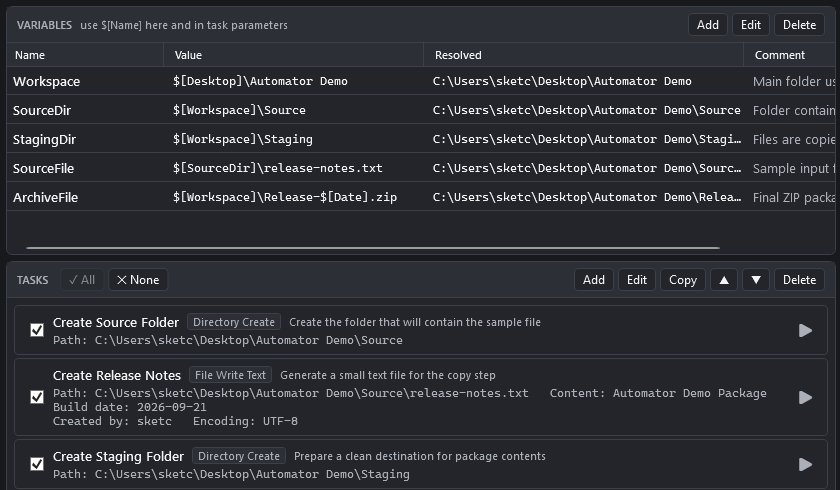Move selected task down with triangle arrow

(756, 280)
